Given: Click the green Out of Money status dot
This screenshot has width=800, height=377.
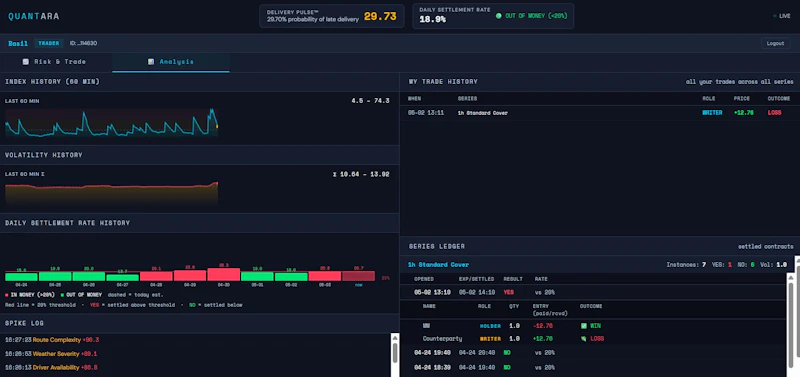Looking at the screenshot, I should pyautogui.click(x=498, y=16).
